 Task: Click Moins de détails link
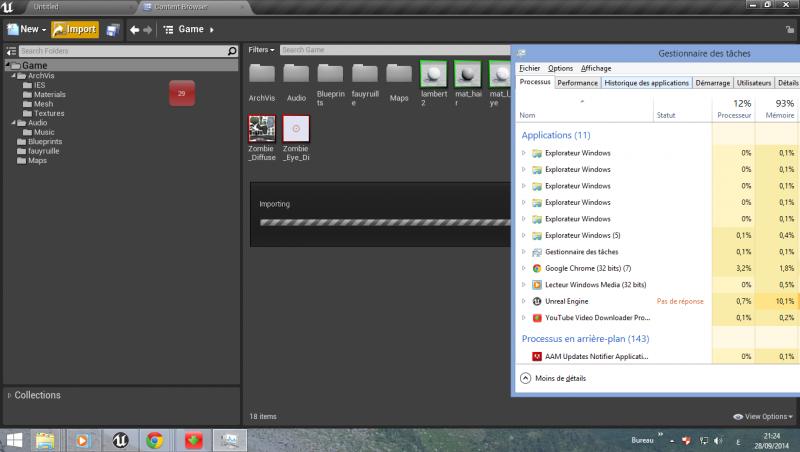click(x=560, y=379)
